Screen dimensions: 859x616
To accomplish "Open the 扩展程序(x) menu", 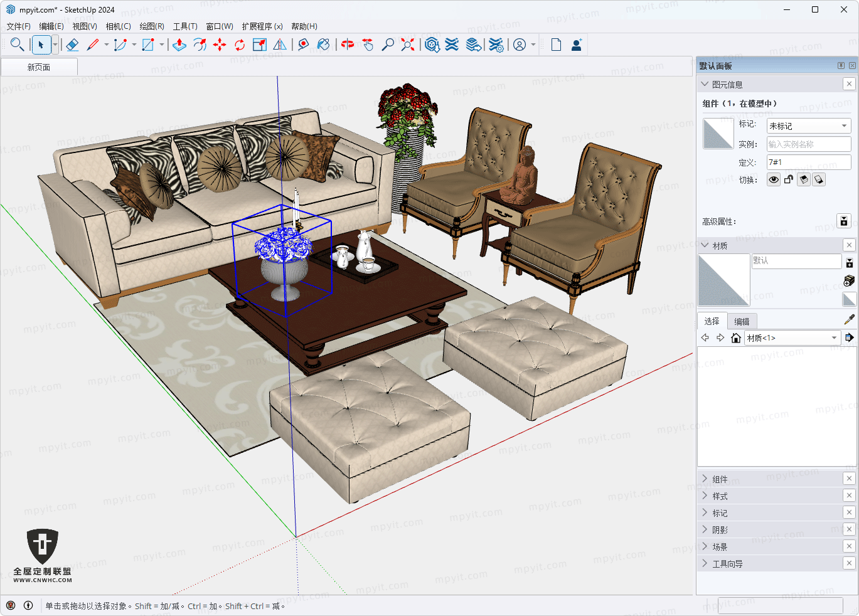I will point(262,26).
